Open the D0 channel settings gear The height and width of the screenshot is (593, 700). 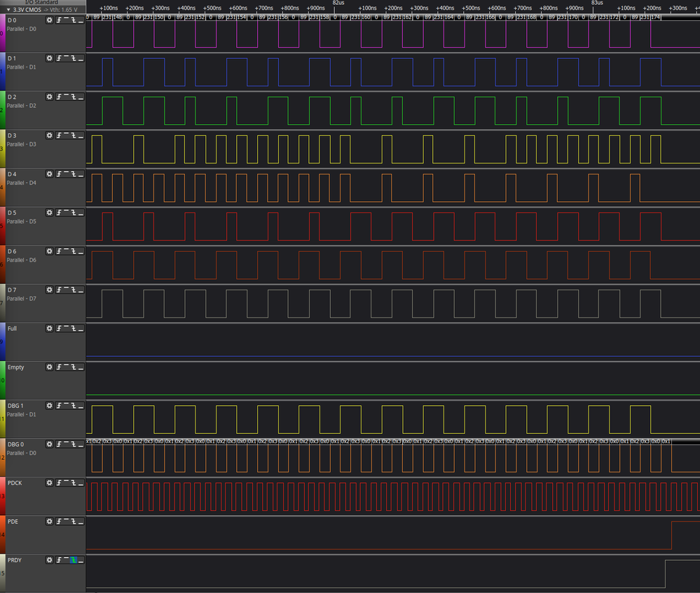[x=49, y=20]
